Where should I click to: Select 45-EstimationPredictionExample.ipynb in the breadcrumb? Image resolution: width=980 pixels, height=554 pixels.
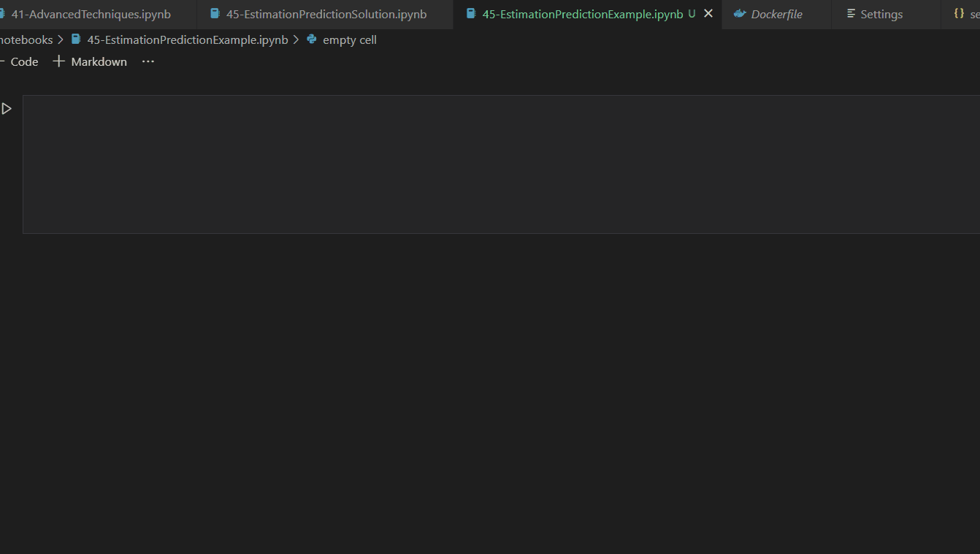pyautogui.click(x=186, y=39)
